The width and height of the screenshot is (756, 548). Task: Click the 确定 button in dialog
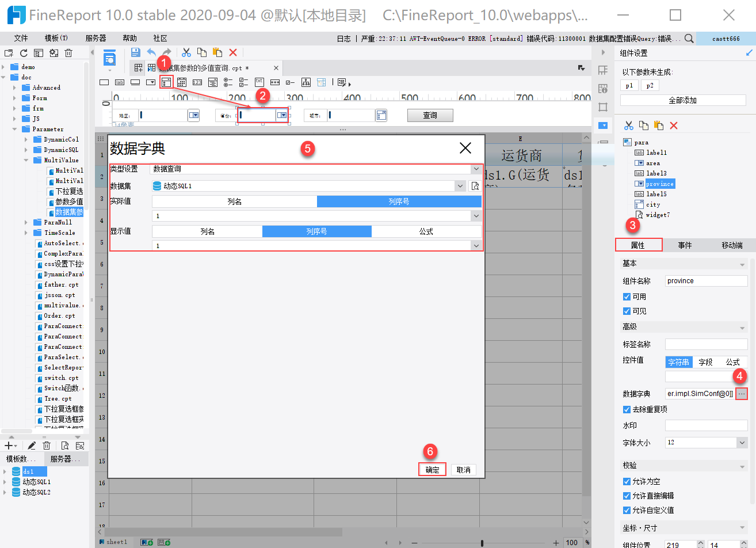point(432,470)
